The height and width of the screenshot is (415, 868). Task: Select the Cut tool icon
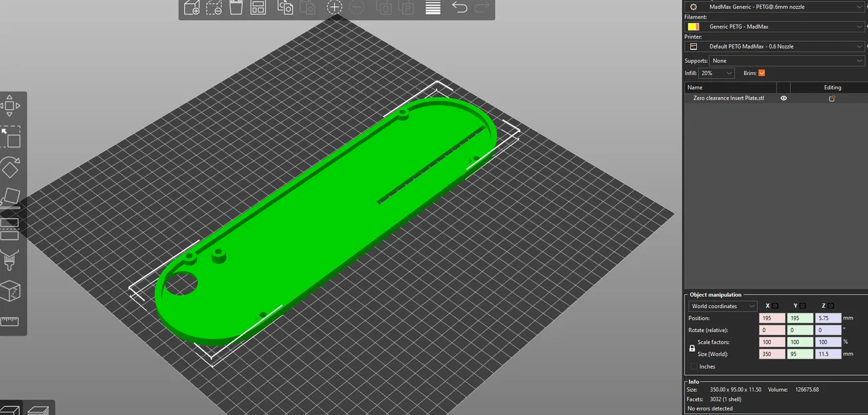pos(10,228)
